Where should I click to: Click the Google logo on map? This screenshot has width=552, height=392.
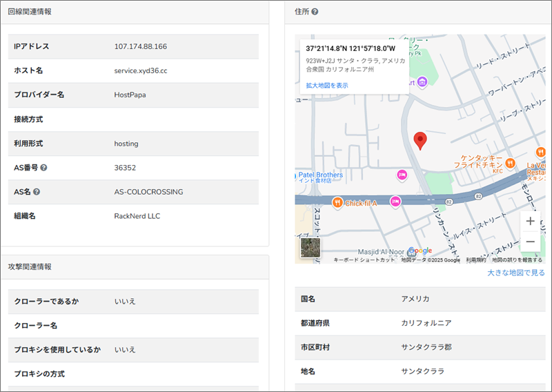(x=421, y=251)
